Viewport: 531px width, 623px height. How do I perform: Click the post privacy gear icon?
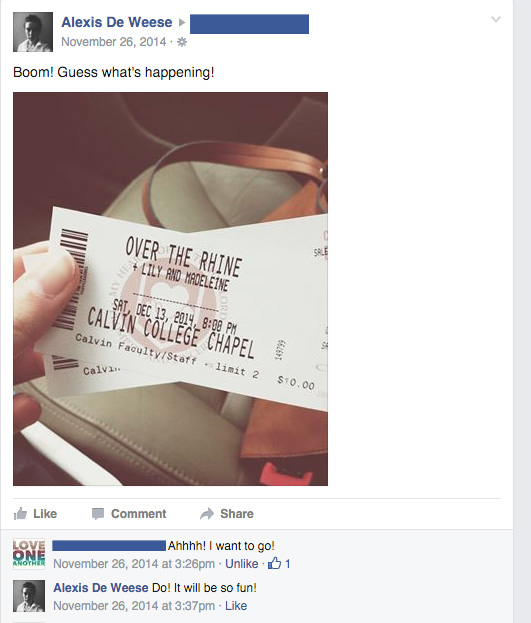pyautogui.click(x=182, y=42)
